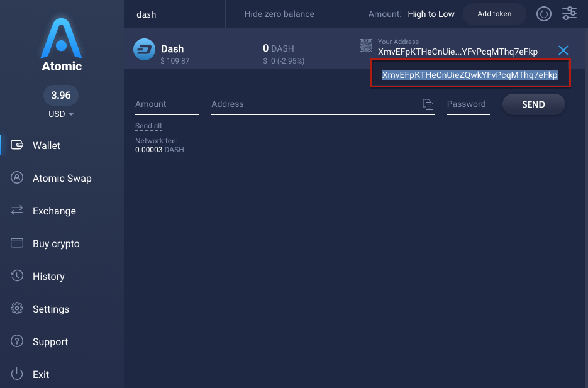Click the Wallet sidebar icon
Viewport: 588px width, 388px height.
click(x=17, y=145)
